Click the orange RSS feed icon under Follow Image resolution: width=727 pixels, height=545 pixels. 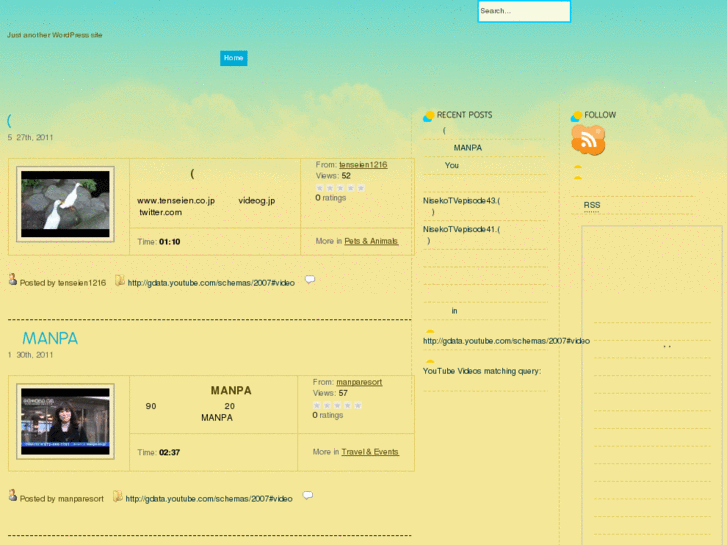tap(588, 140)
